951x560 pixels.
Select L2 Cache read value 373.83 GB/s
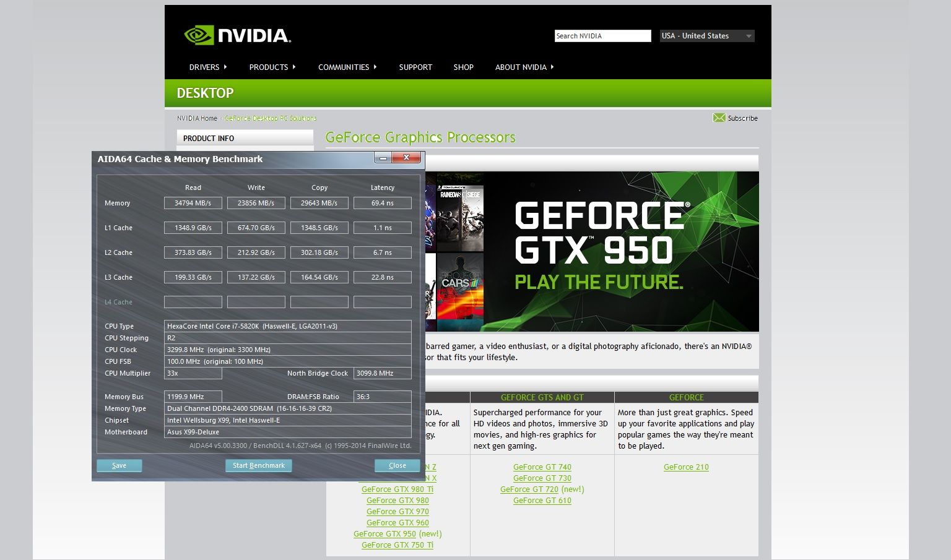coord(193,252)
